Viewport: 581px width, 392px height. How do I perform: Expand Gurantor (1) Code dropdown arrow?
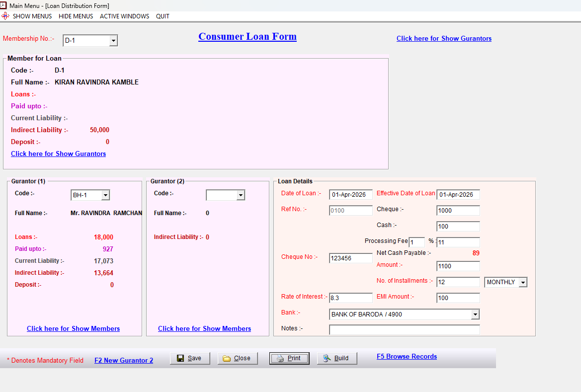[x=105, y=195]
